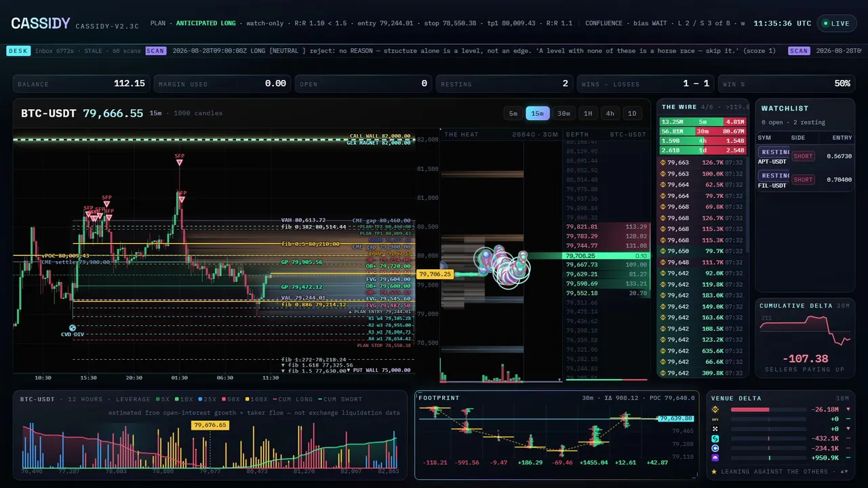Click the ENTRY column header in Watchlist
Viewport: 868px width, 488px height.
(x=842, y=138)
